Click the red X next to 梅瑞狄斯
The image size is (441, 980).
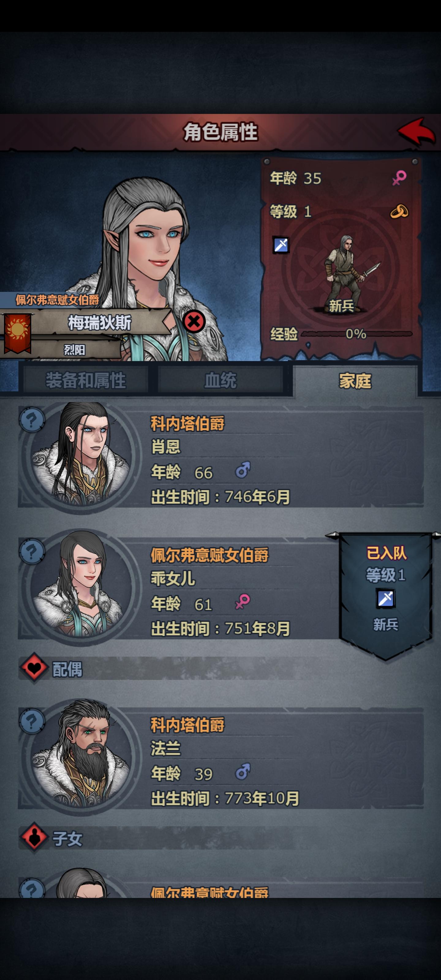click(194, 322)
